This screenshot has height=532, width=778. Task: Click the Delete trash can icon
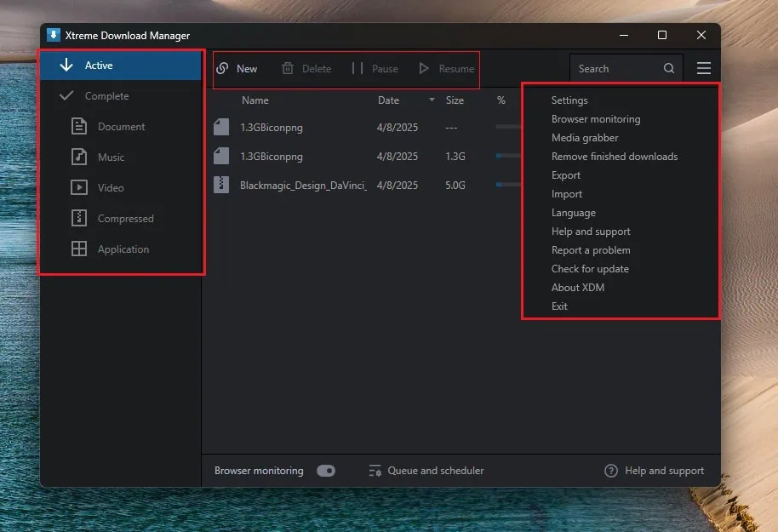288,68
